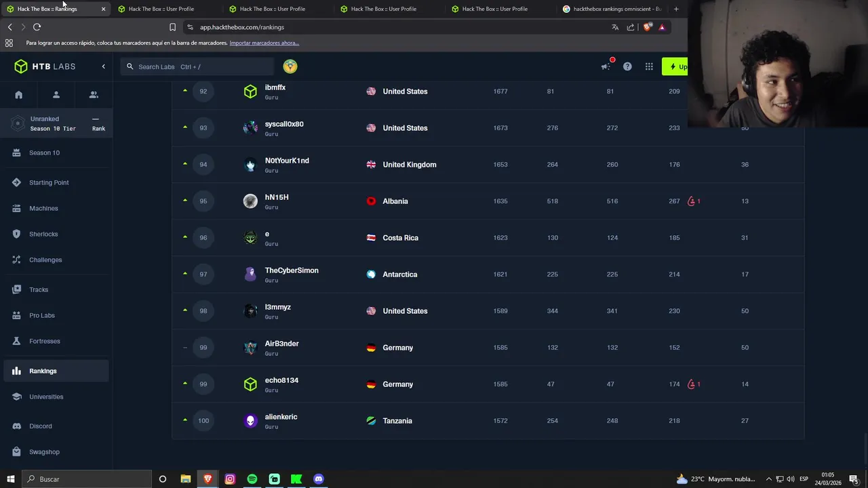Open echo8134 user profile

tap(281, 380)
